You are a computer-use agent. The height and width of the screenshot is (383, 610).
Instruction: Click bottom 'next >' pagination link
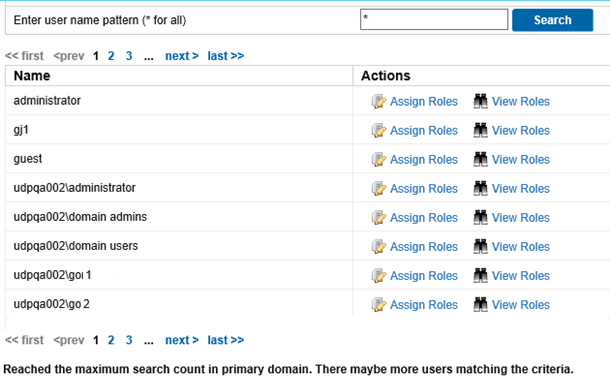pyautogui.click(x=182, y=340)
